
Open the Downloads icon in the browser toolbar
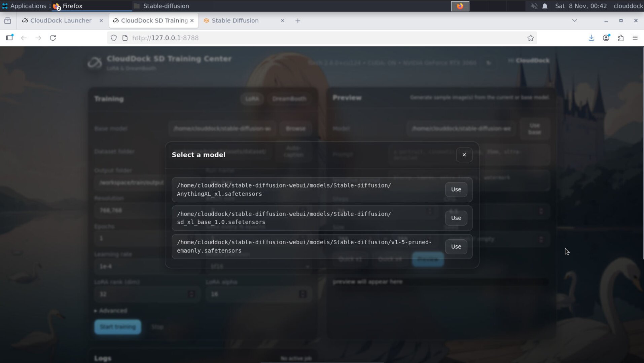click(591, 38)
